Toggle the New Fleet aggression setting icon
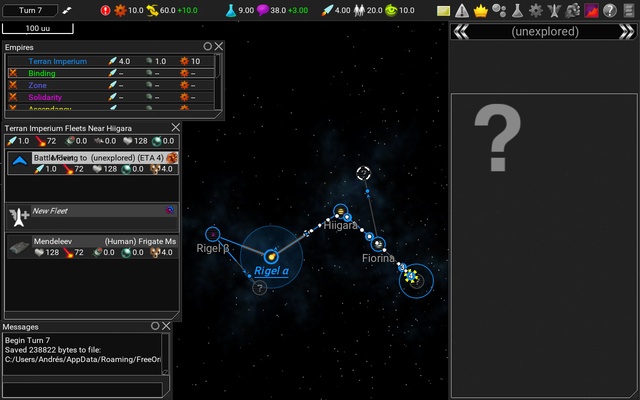640x400 pixels. [x=170, y=210]
